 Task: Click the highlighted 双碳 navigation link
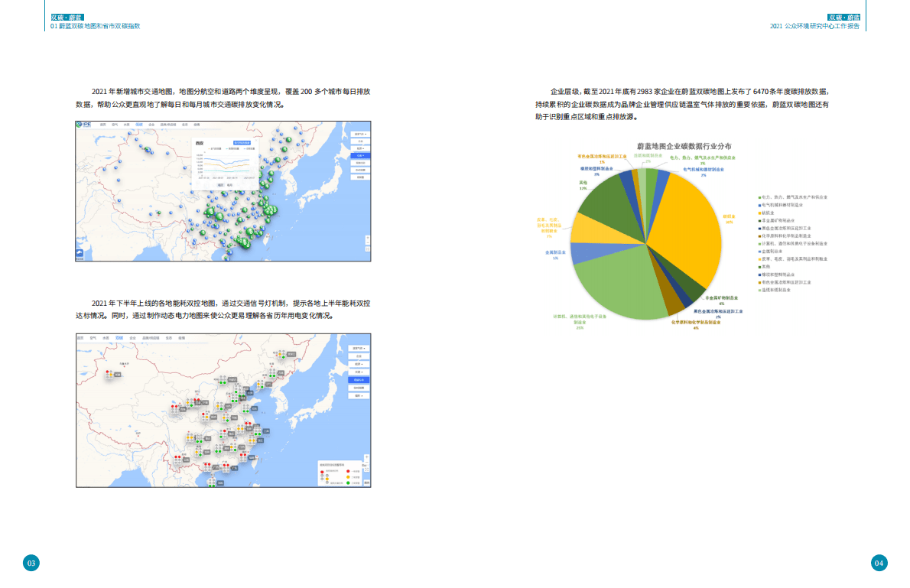138,125
